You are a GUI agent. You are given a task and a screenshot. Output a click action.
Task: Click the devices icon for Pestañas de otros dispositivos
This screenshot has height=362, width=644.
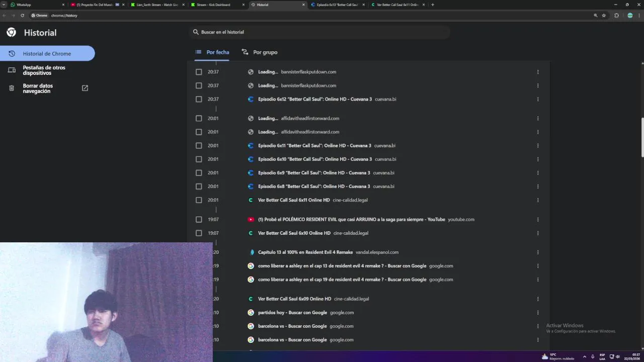12,70
